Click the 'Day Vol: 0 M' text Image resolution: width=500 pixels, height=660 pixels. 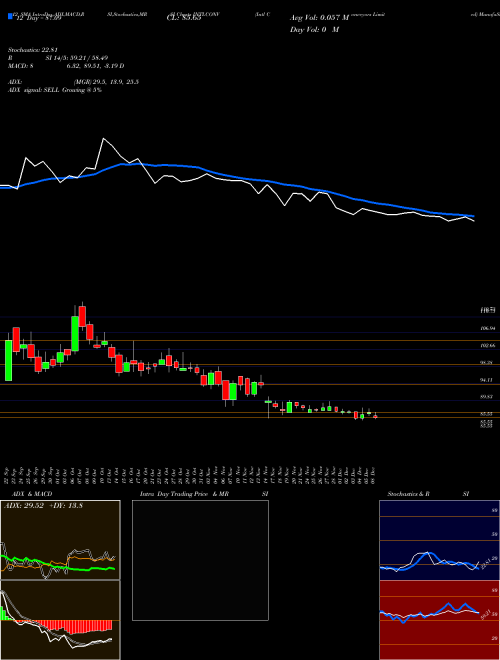click(314, 30)
